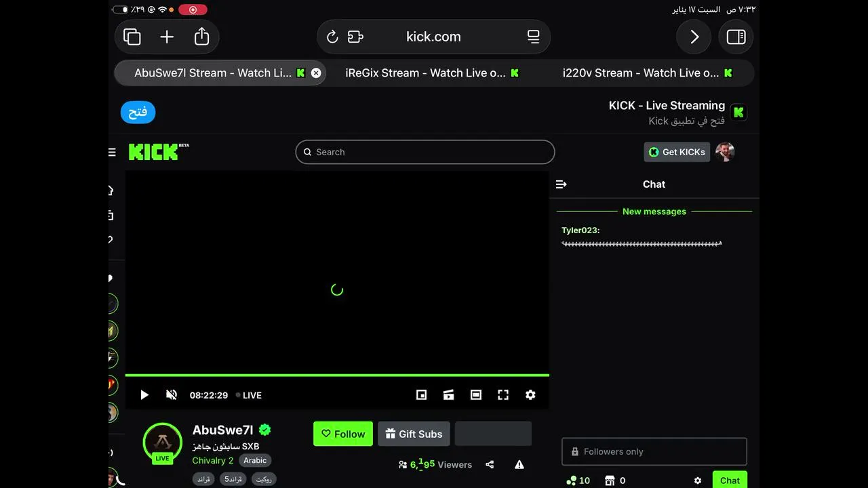Image resolution: width=868 pixels, height=488 pixels.
Task: Open the Safari share sheet
Action: tap(201, 36)
